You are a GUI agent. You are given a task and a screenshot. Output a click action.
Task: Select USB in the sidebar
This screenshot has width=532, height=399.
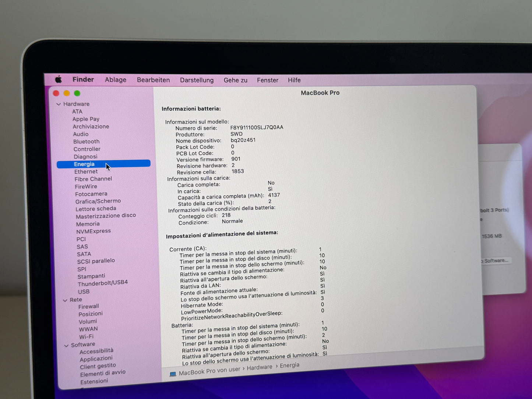(x=84, y=292)
